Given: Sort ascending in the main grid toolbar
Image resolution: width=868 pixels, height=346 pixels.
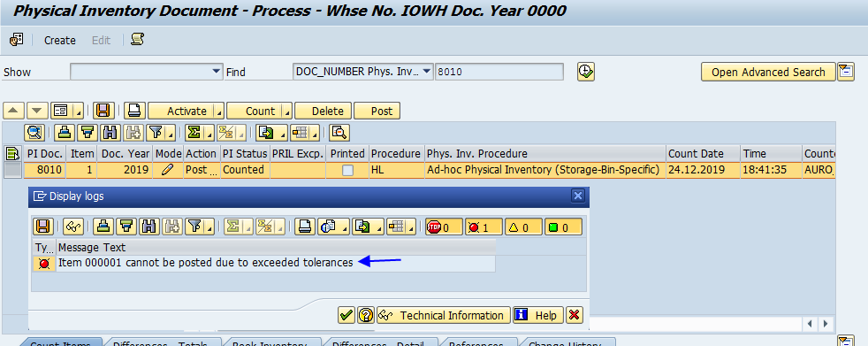Looking at the screenshot, I should (x=65, y=133).
